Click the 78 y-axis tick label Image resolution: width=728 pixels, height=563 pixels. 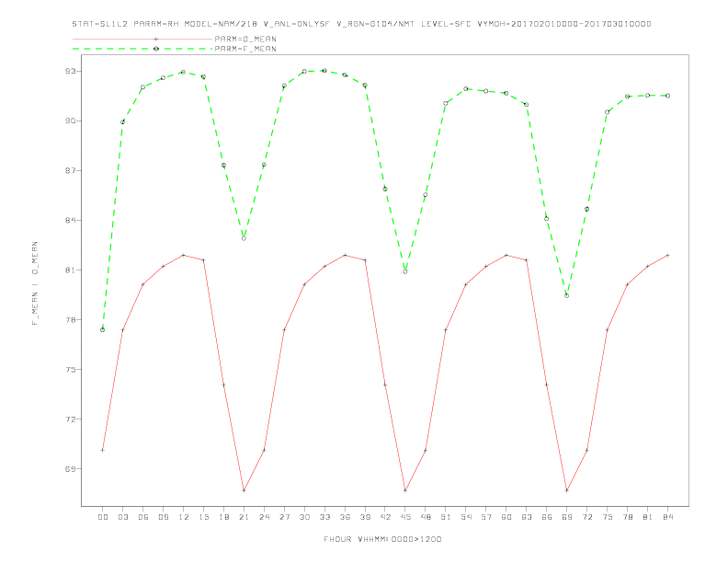pos(71,319)
